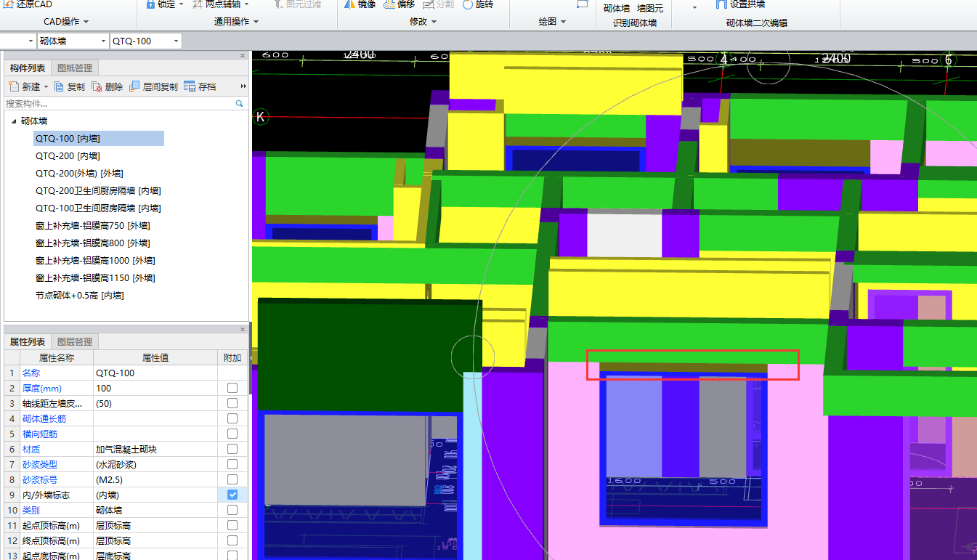Expand the CAD操作 group dropdown
Viewport: 977px width, 560px height.
(86, 23)
